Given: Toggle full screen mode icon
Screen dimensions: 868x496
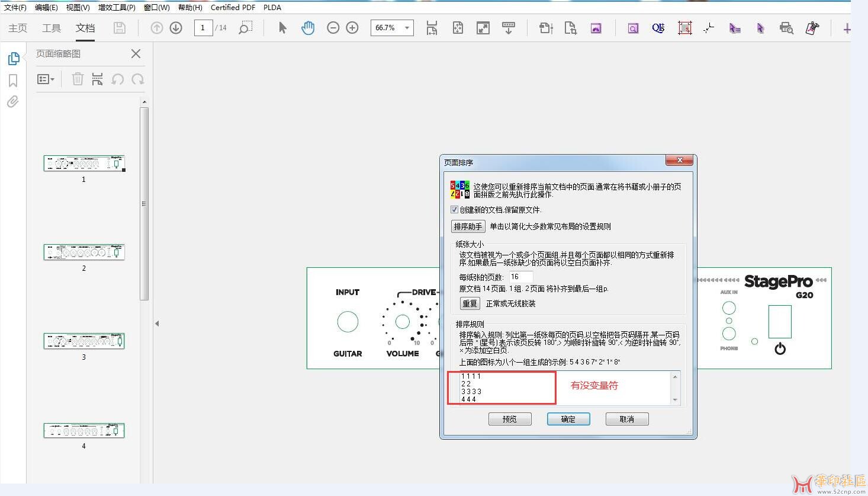Looking at the screenshot, I should pos(483,28).
